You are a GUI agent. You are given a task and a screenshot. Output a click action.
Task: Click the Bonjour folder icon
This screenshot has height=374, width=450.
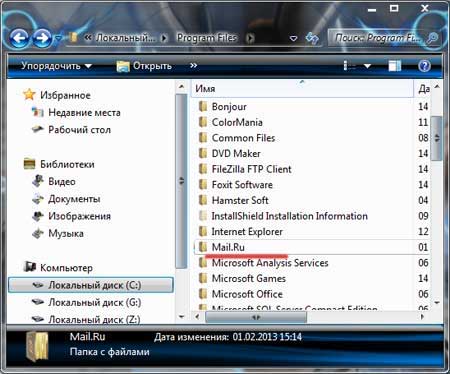(x=203, y=107)
